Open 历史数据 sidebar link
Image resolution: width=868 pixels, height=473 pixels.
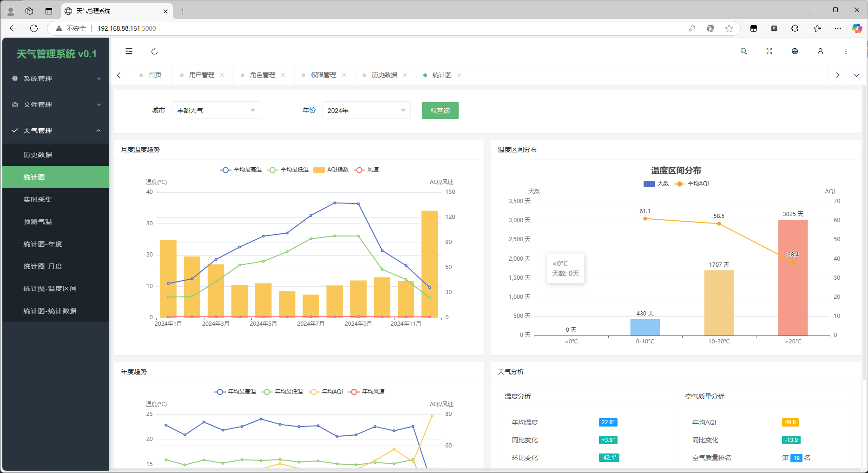pos(56,155)
